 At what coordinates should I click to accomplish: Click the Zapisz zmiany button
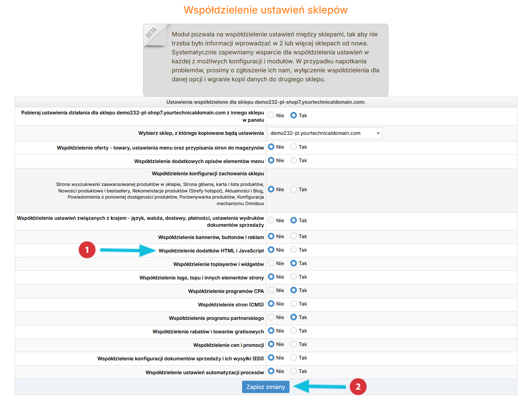[265, 387]
